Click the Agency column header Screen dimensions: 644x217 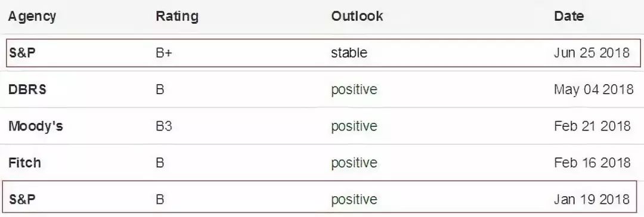[x=32, y=17]
